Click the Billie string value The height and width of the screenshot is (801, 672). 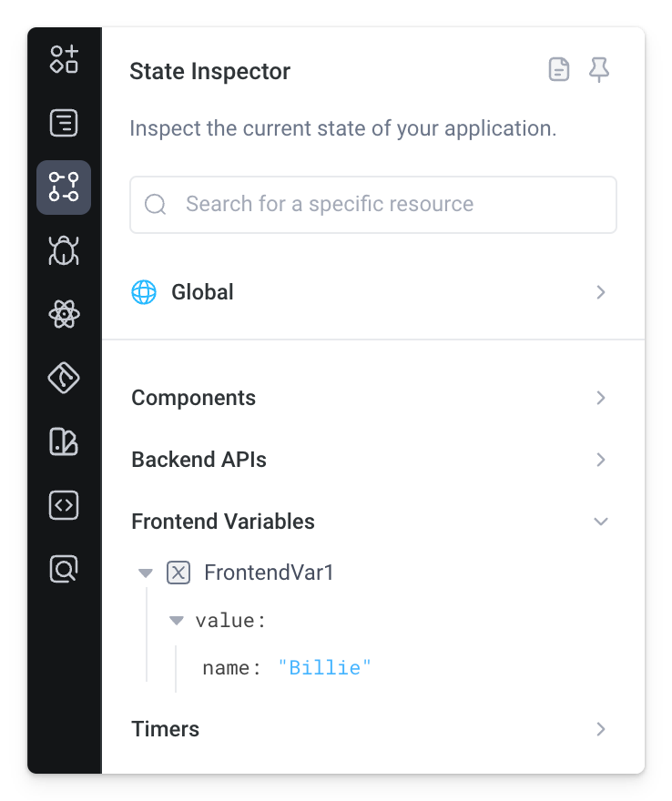(x=324, y=667)
